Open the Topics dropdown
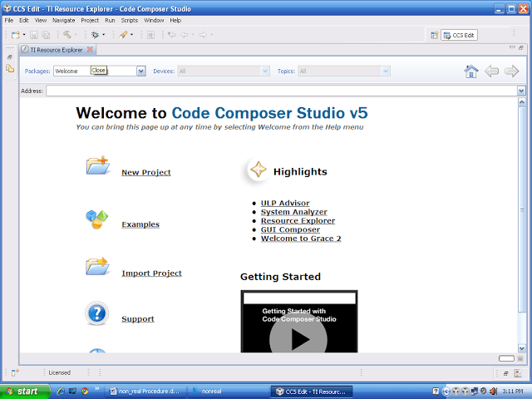This screenshot has width=532, height=399. pyautogui.click(x=385, y=71)
